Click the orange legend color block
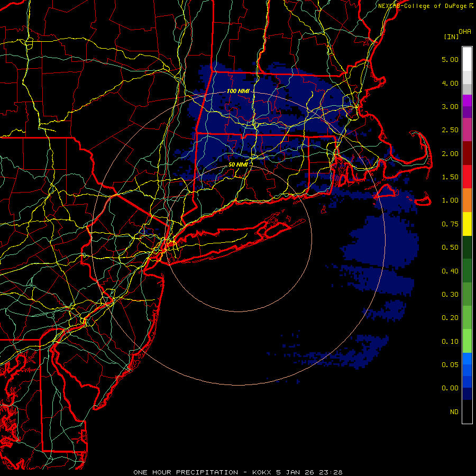476x476 pixels. (467, 200)
